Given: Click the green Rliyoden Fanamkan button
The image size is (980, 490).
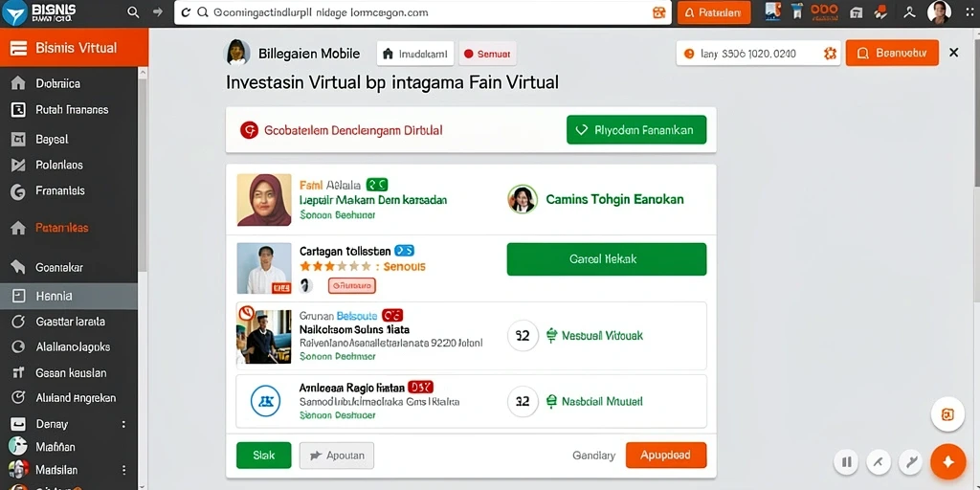Looking at the screenshot, I should pyautogui.click(x=636, y=130).
